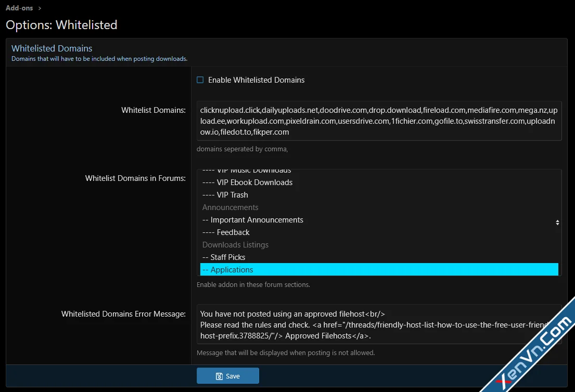Click the 'Enable addon in these forum sections' hint
Image resolution: width=575 pixels, height=392 pixels.
coord(253,285)
